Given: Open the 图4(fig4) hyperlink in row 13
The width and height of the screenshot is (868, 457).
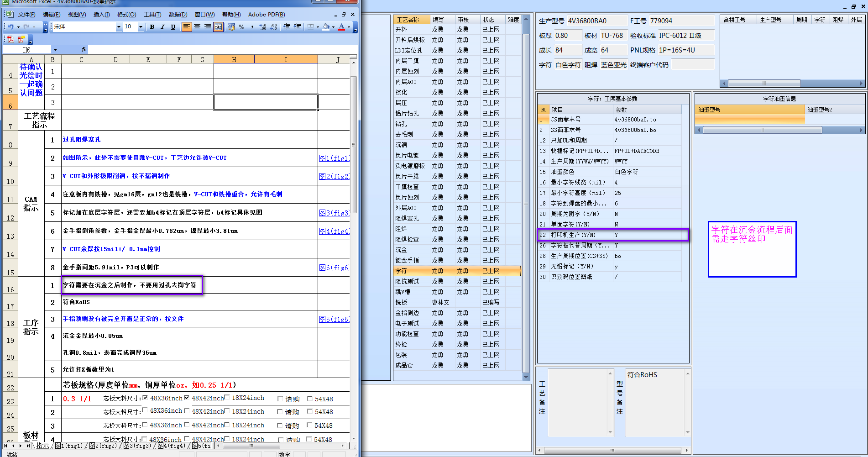Looking at the screenshot, I should (334, 231).
